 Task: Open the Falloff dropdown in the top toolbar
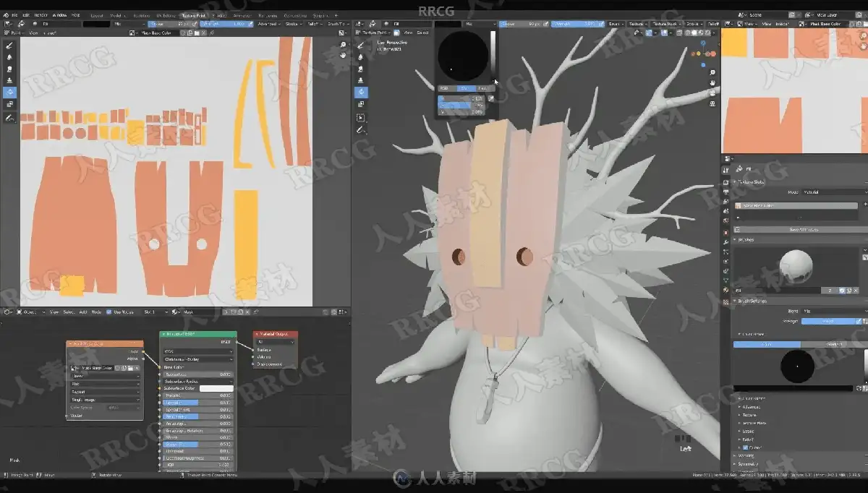point(315,24)
